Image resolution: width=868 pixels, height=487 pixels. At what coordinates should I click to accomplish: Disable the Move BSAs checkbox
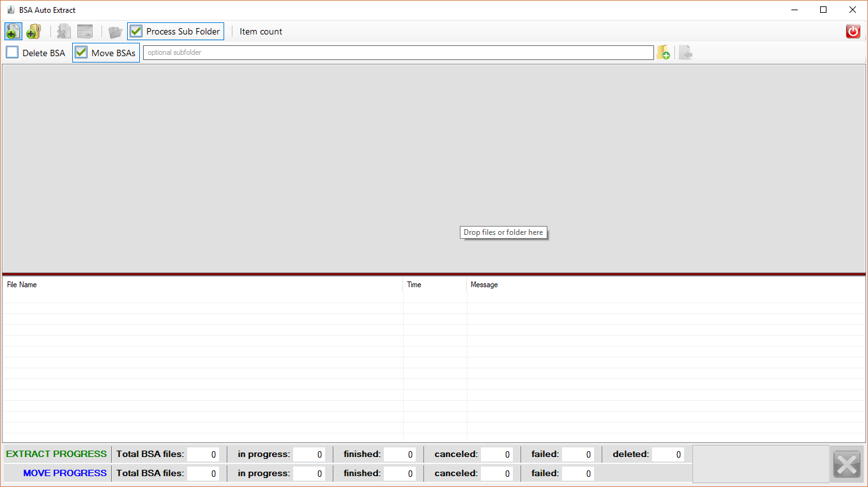(81, 52)
